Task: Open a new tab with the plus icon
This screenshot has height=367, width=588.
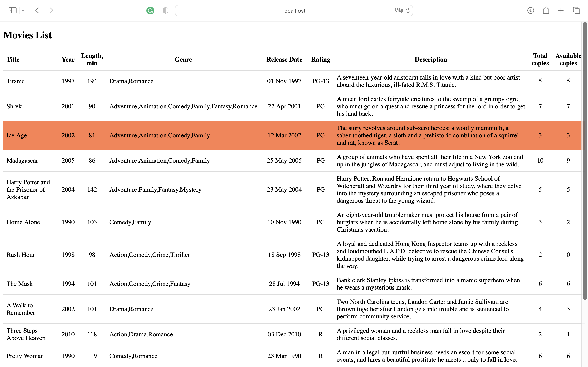Action: (x=561, y=10)
